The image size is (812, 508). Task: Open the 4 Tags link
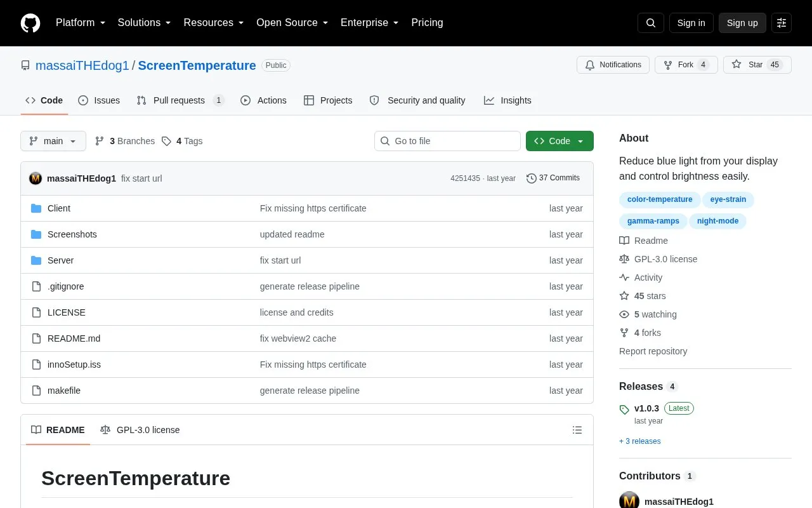[182, 141]
